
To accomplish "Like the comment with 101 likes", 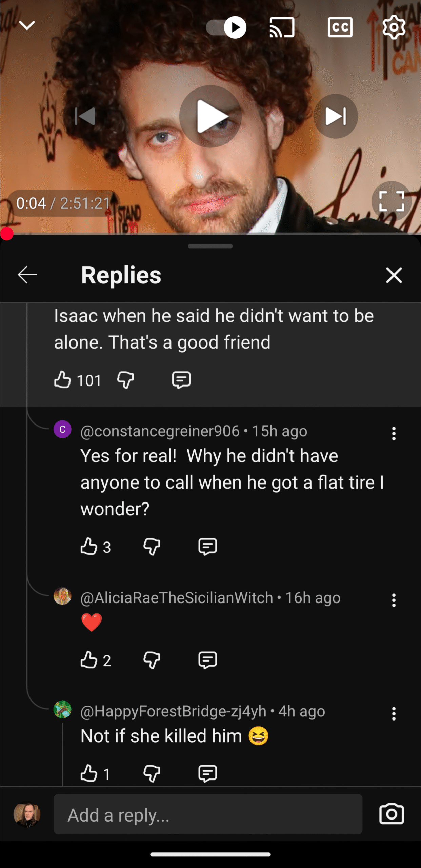I will click(63, 379).
